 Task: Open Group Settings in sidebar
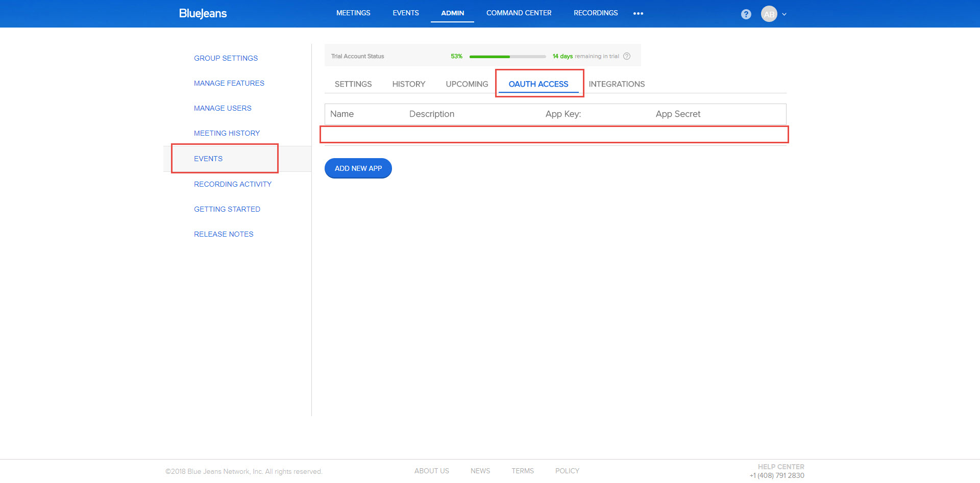coord(226,58)
